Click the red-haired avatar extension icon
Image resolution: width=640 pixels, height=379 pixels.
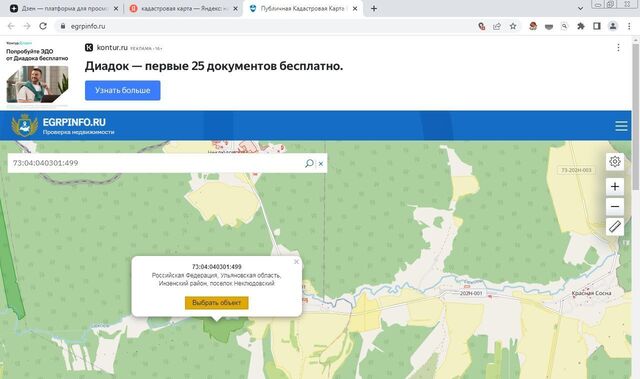pos(533,26)
